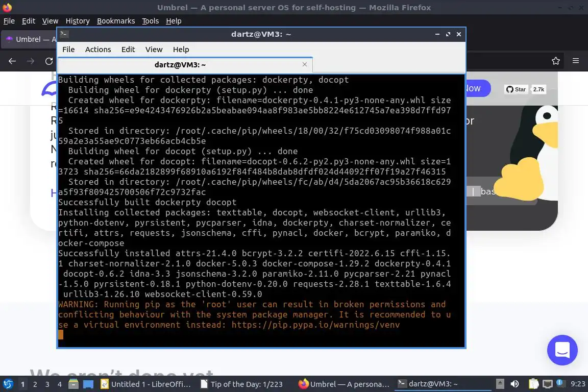588x392 pixels.
Task: Open the chat widget bubble on Umbrel page
Action: [x=562, y=350]
